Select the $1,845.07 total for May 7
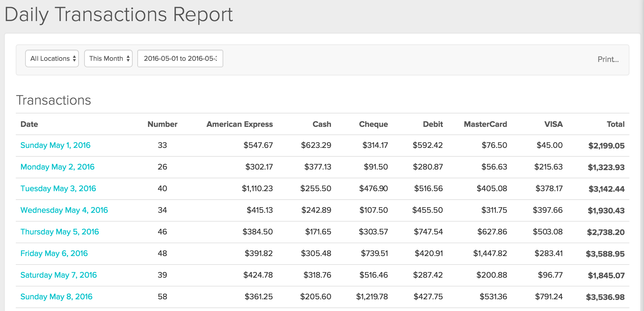This screenshot has height=311, width=644. [x=606, y=275]
